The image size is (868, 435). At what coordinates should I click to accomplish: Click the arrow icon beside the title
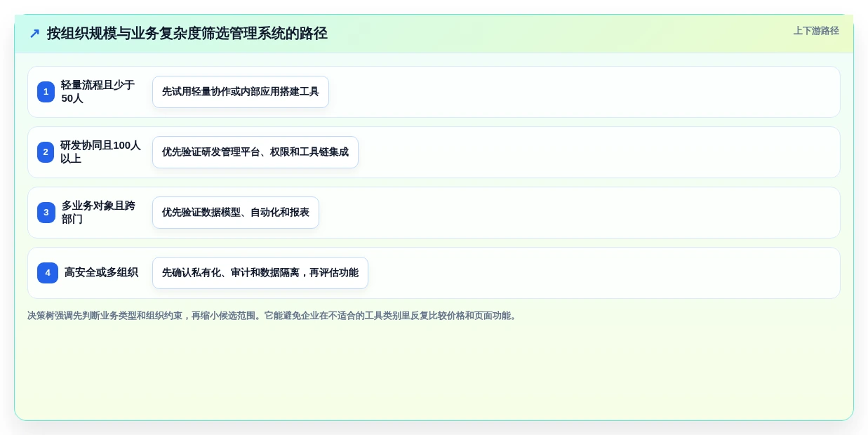coord(34,34)
